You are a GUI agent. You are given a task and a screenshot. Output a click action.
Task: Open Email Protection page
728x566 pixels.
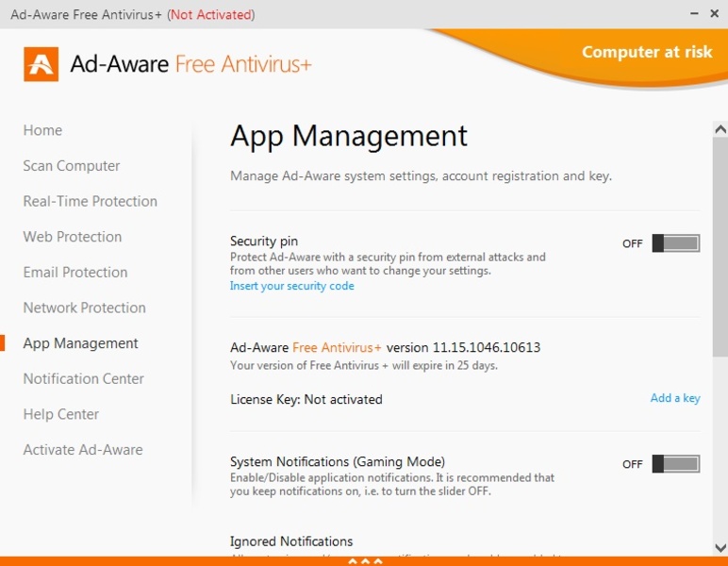click(x=75, y=272)
